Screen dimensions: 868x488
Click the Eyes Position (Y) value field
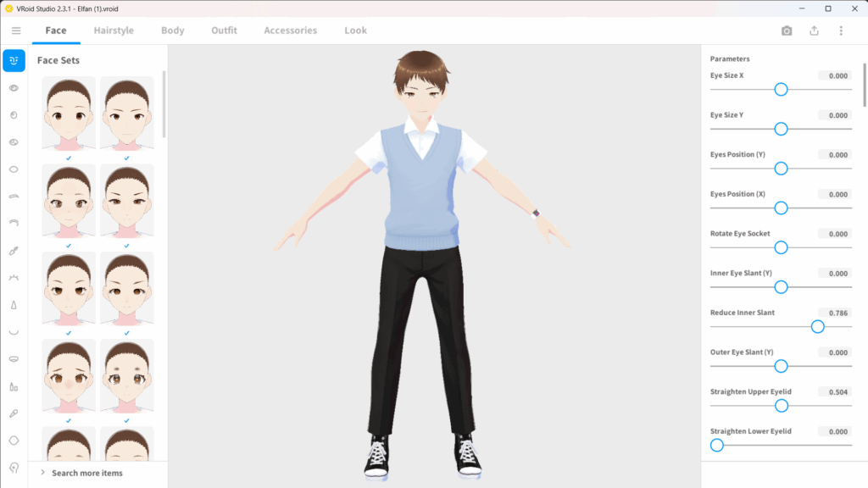point(835,155)
